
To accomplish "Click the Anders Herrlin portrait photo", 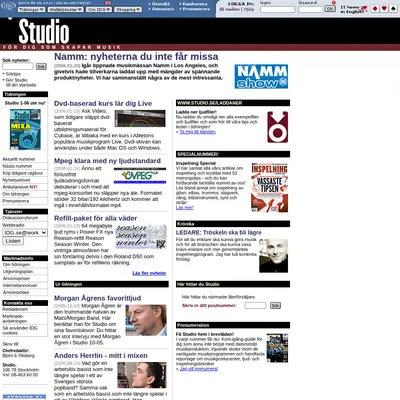I will pyautogui.click(x=142, y=375).
